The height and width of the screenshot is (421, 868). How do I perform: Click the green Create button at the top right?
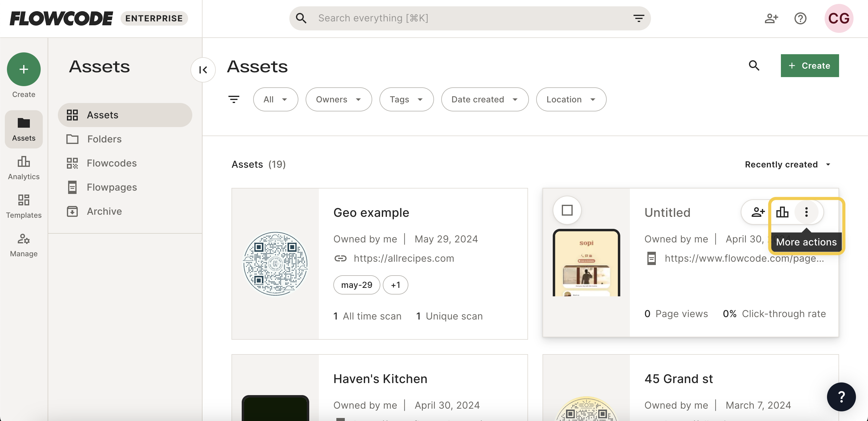(x=810, y=65)
